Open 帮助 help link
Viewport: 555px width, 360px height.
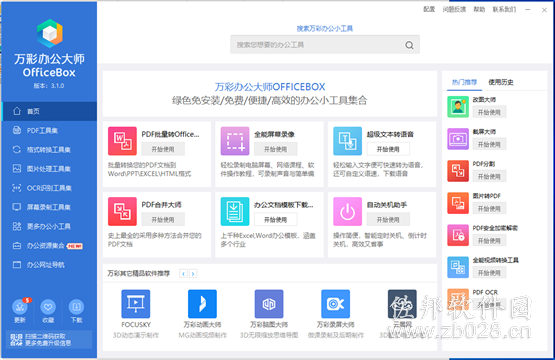point(479,10)
